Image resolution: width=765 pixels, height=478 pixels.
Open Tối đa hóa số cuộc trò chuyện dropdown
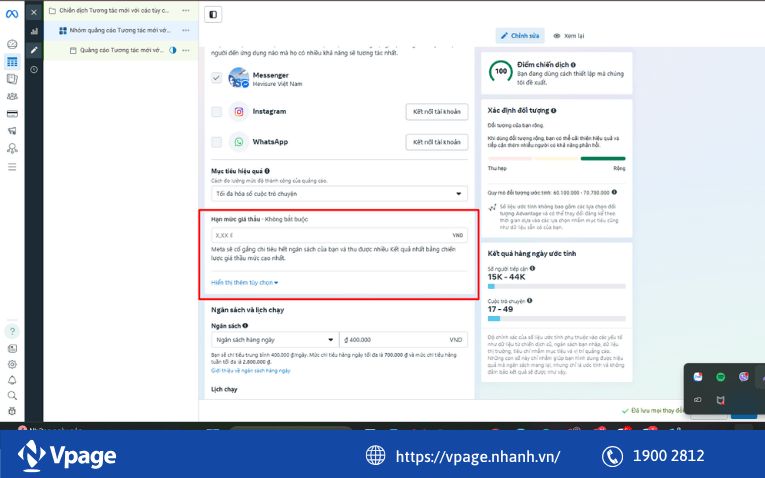(339, 194)
